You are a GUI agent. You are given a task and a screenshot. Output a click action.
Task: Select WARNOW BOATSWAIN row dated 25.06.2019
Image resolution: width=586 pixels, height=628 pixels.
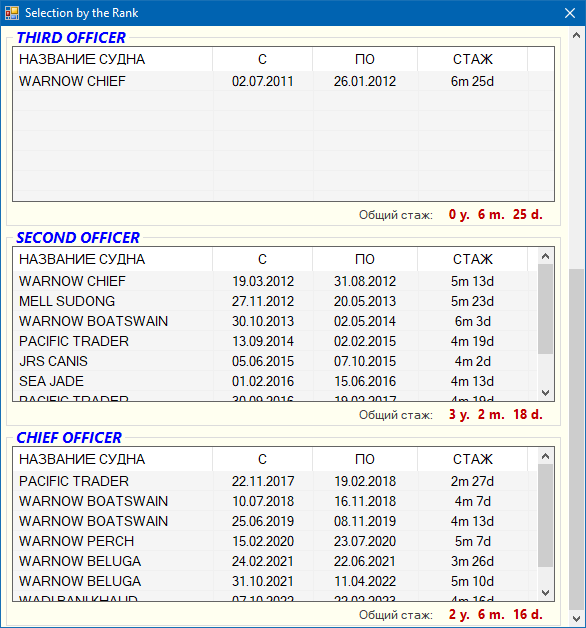[x=275, y=521]
